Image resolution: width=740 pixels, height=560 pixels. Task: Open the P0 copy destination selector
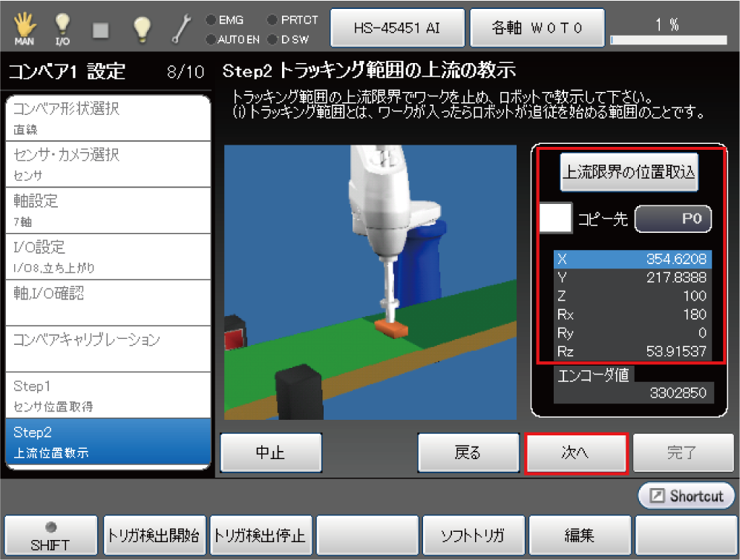pyautogui.click(x=672, y=219)
